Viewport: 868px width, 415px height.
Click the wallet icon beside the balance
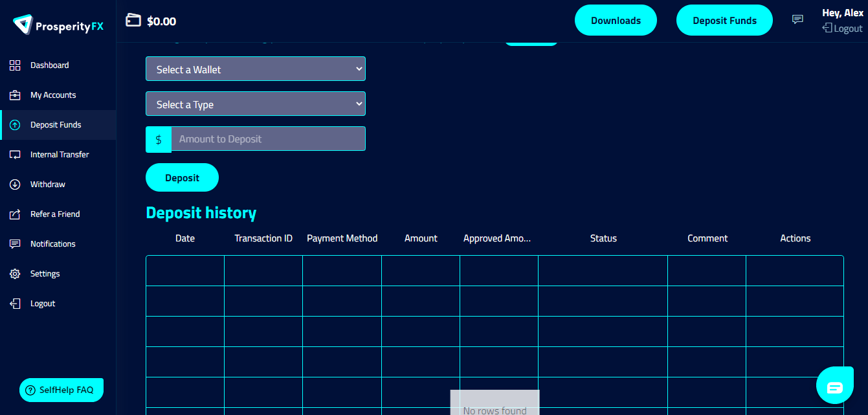pyautogui.click(x=133, y=20)
